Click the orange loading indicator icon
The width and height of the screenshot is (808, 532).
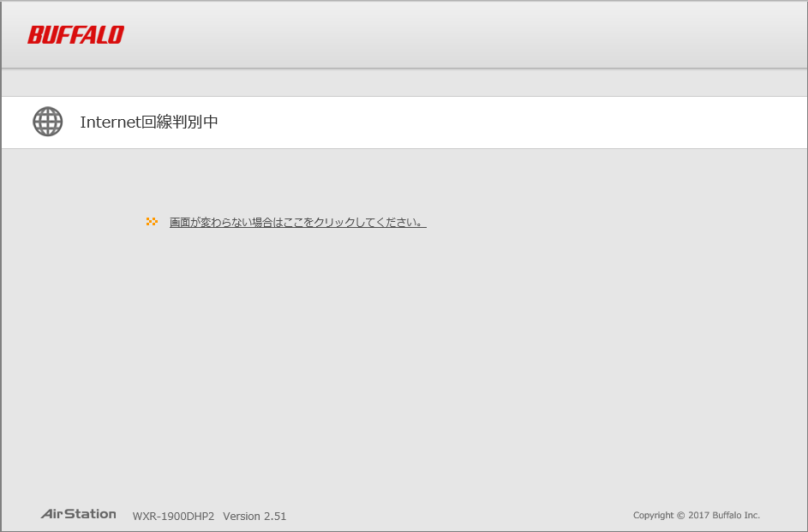click(152, 222)
